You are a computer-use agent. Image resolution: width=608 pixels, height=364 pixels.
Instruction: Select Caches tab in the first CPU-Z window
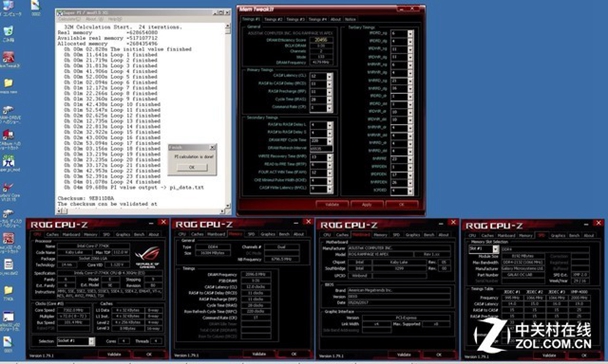coord(52,234)
